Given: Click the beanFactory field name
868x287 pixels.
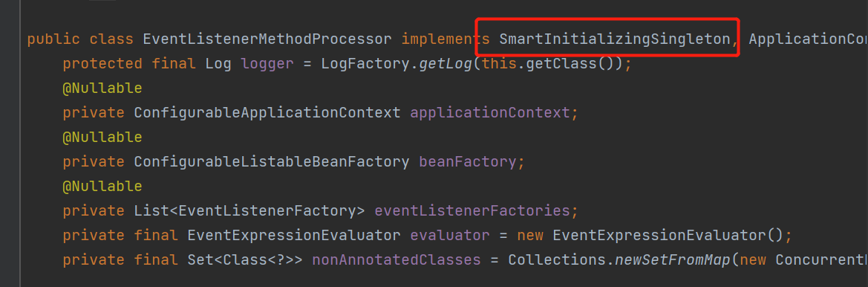Looking at the screenshot, I should click(468, 162).
